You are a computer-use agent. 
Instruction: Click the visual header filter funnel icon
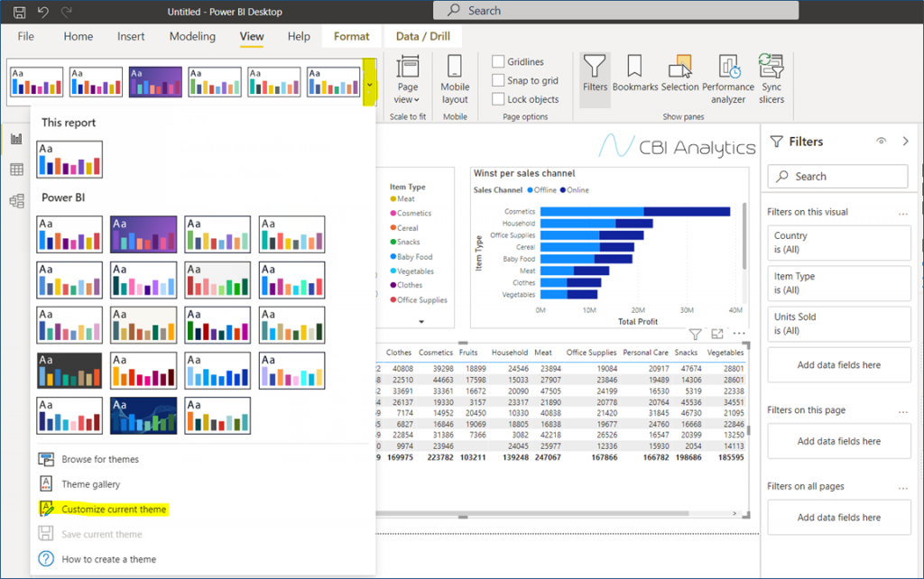pyautogui.click(x=696, y=334)
